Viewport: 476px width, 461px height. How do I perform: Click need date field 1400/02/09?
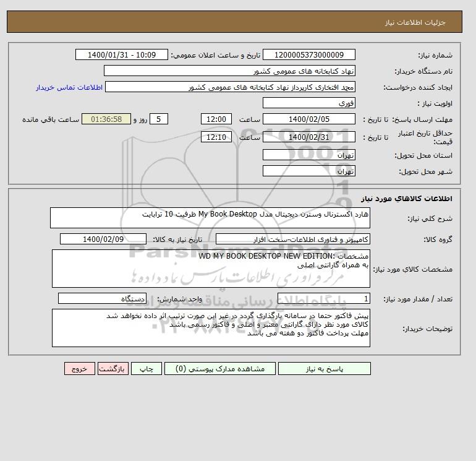[103, 239]
